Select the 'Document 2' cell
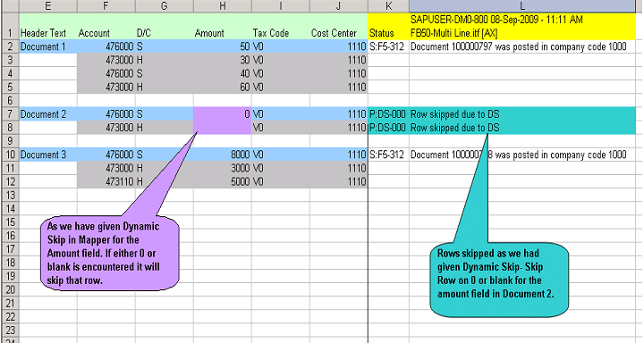This screenshot has height=343, width=644. pyautogui.click(x=48, y=114)
